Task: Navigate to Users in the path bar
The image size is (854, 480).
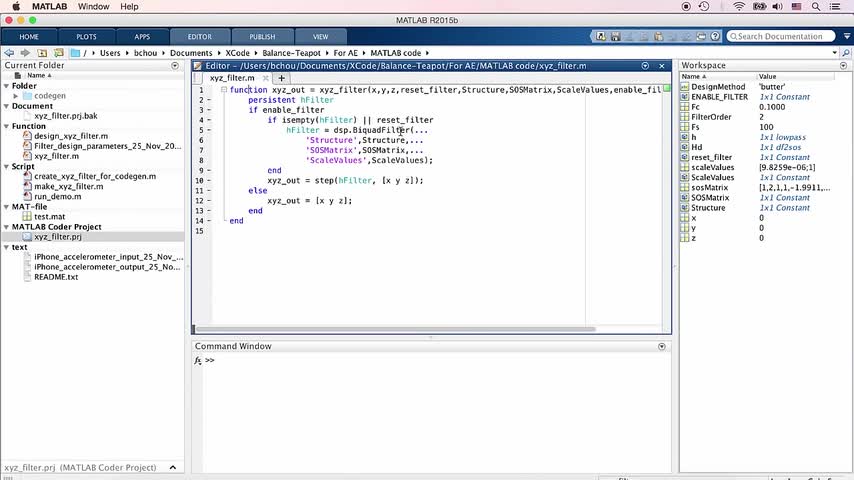Action: (x=110, y=53)
